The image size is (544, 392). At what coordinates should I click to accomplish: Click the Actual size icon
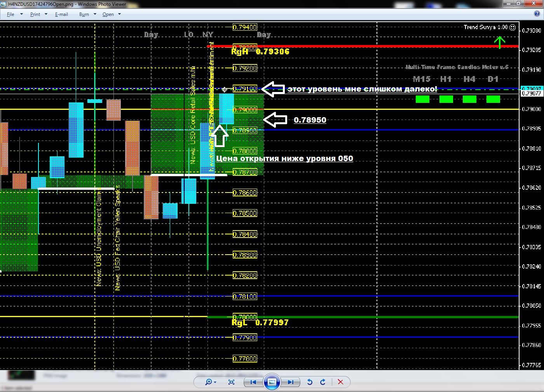[231, 382]
